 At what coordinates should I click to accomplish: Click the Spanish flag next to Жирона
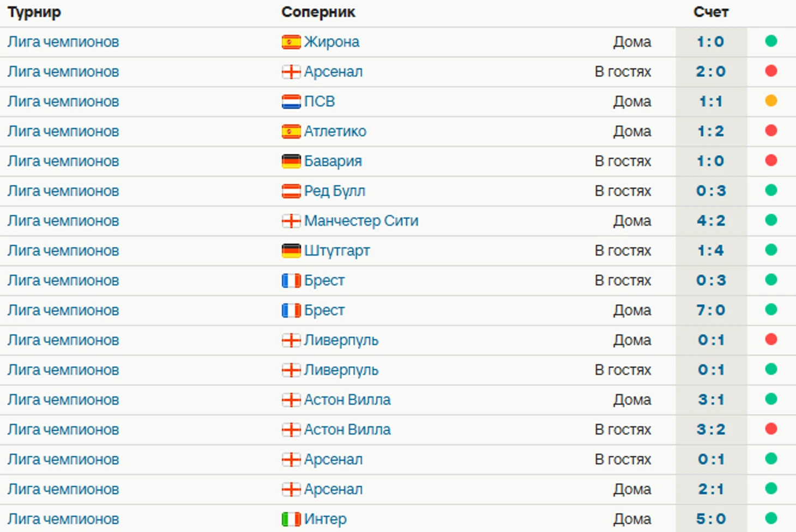pos(291,42)
